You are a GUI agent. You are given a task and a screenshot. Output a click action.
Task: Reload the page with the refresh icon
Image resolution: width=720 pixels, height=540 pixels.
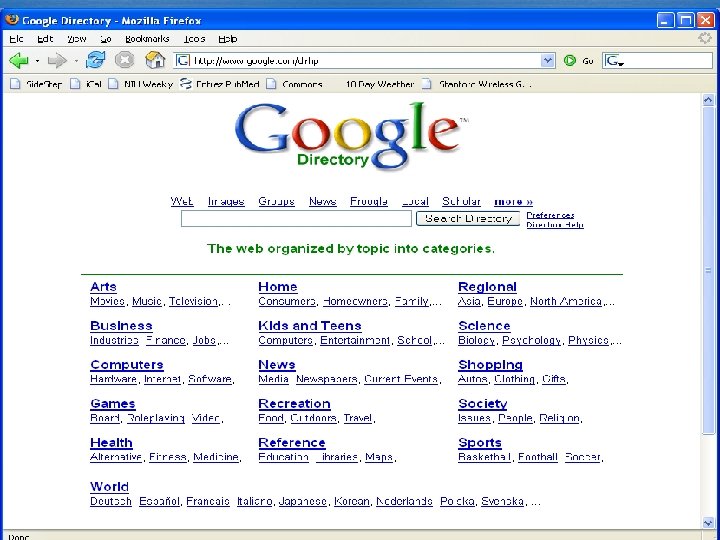(96, 60)
